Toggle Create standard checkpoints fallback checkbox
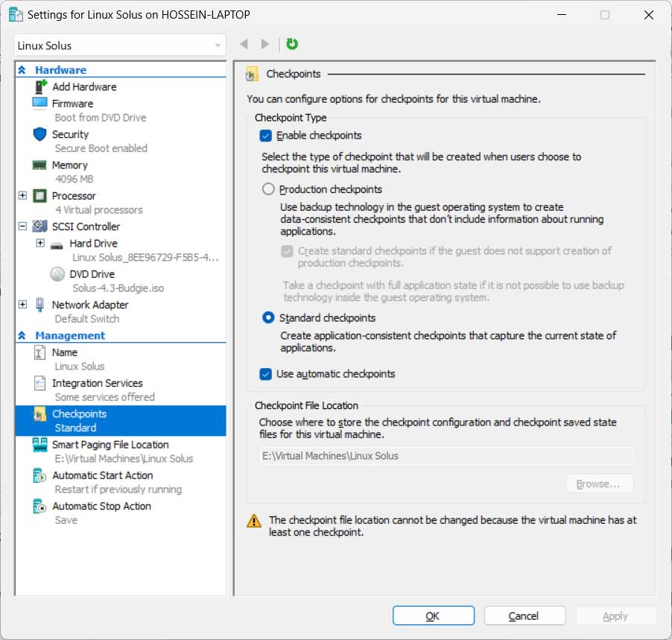Viewport: 672px width, 640px height. [x=287, y=251]
